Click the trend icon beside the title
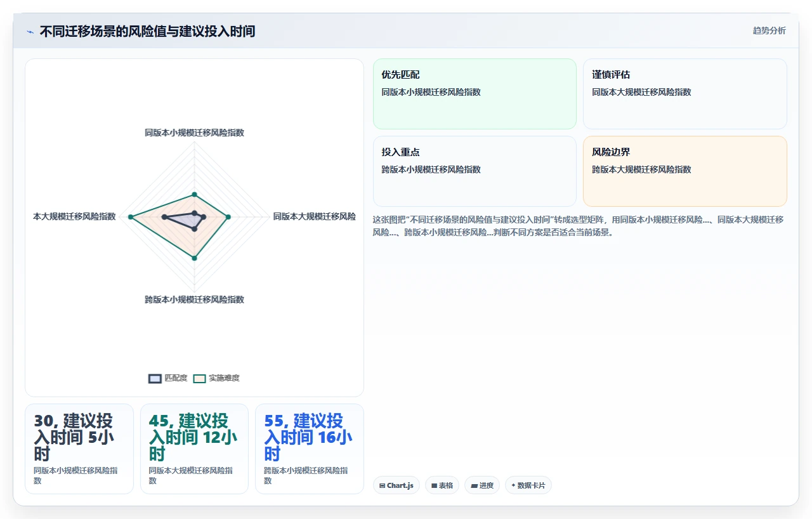Screen dimensions: 812x519 [30, 32]
